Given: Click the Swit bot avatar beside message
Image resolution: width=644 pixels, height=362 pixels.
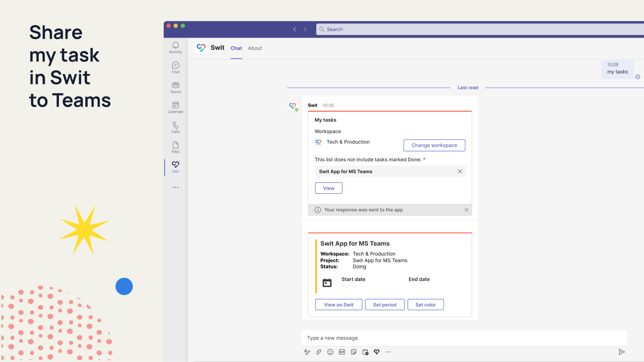Looking at the screenshot, I should 293,107.
